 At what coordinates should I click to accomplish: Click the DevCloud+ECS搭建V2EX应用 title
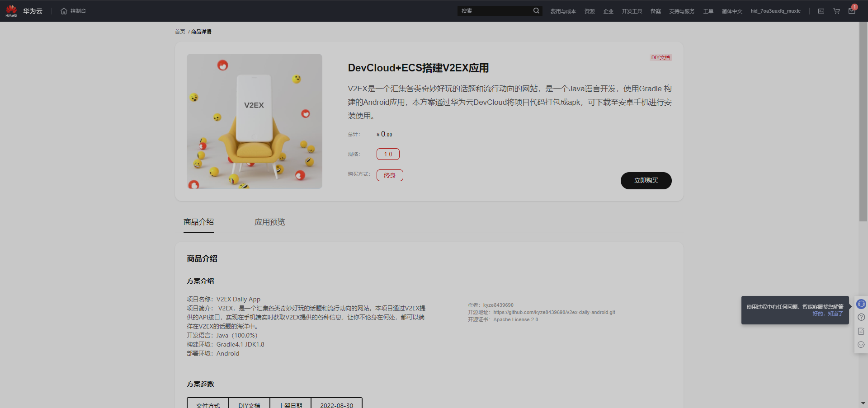click(418, 68)
